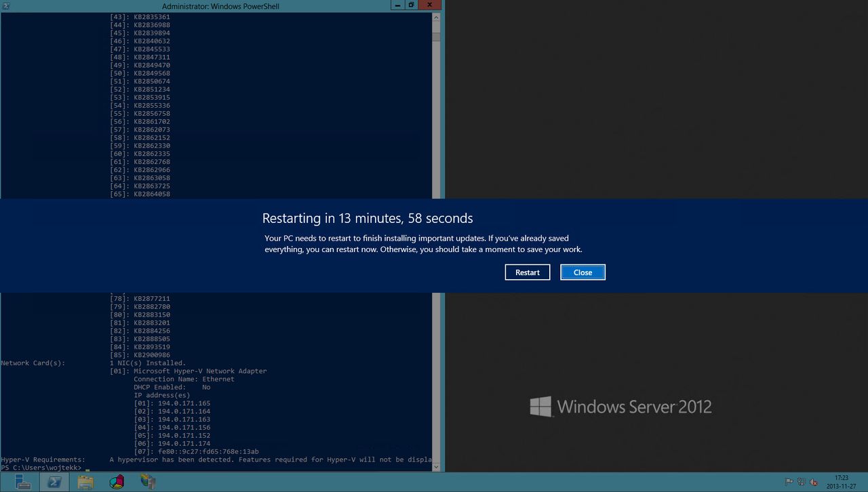This screenshot has height=492, width=868.
Task: Click the Hyper-V Requirements label
Action: 43,459
